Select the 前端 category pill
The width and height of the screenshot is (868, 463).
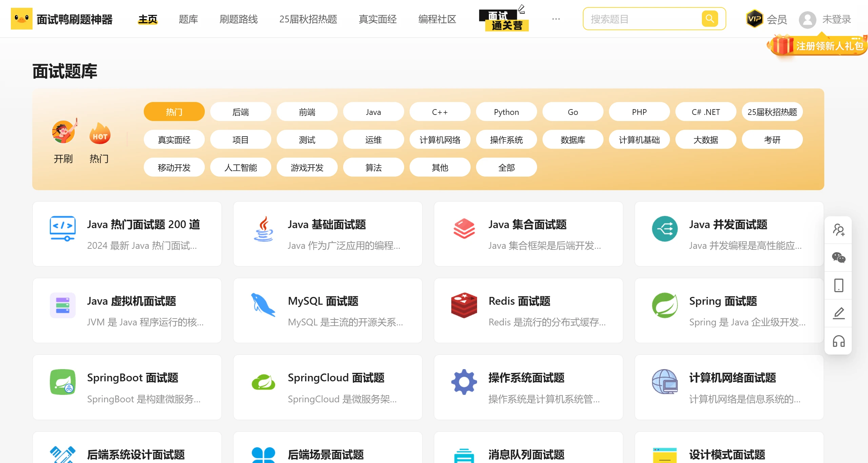click(307, 112)
